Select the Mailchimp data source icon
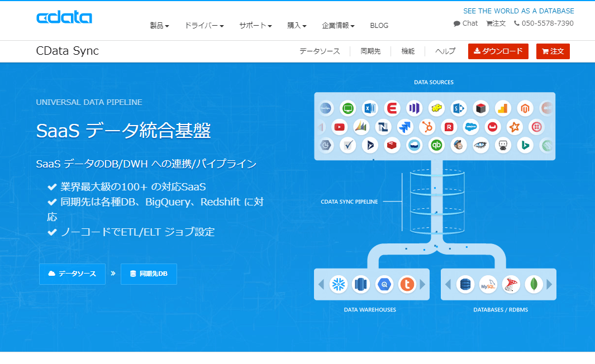This screenshot has height=364, width=595. pyautogui.click(x=458, y=145)
